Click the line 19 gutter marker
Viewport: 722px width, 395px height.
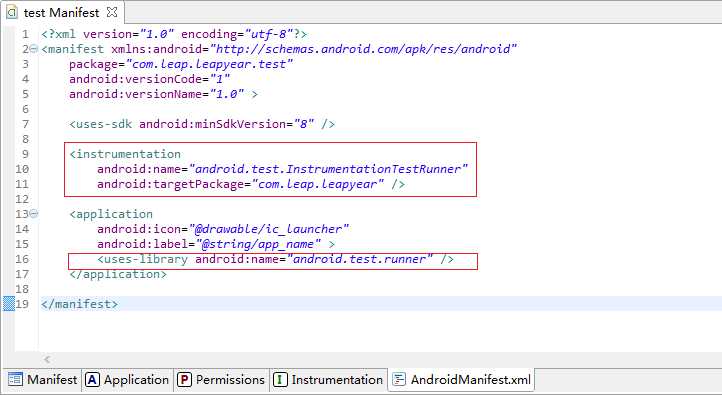[x=9, y=304]
